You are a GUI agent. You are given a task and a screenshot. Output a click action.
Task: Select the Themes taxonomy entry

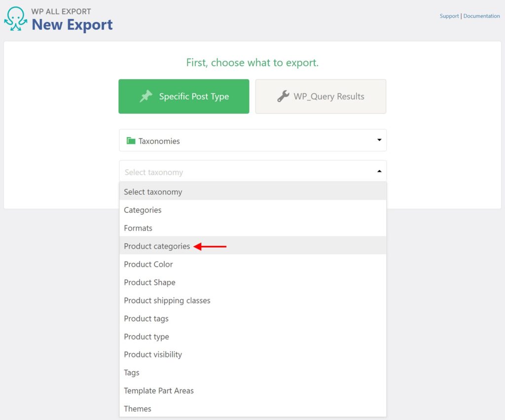[x=138, y=409]
